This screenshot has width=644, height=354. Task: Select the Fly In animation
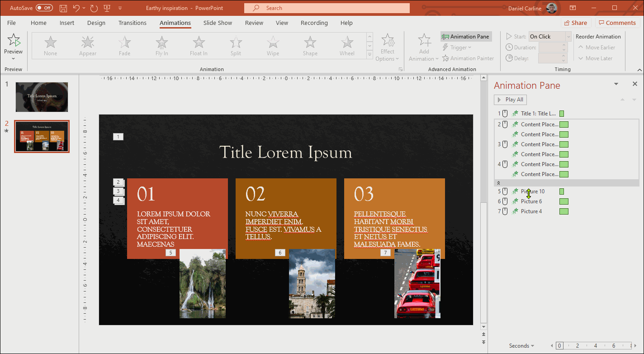(161, 45)
